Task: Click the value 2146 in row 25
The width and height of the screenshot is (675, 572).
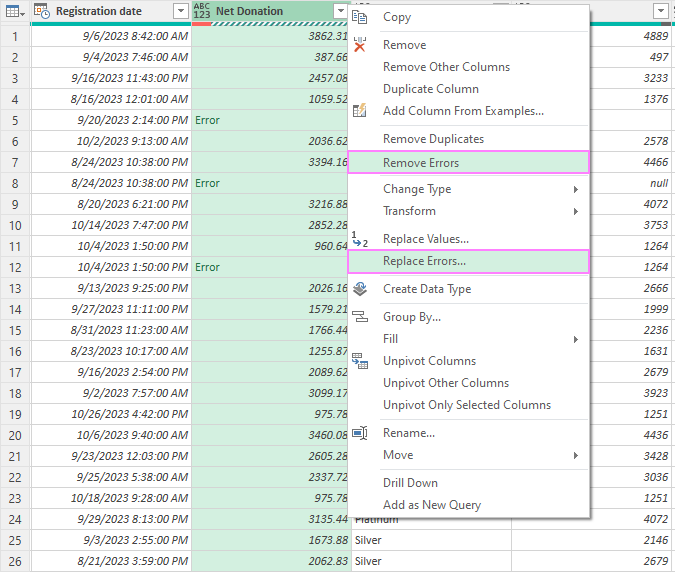Action: [591, 540]
